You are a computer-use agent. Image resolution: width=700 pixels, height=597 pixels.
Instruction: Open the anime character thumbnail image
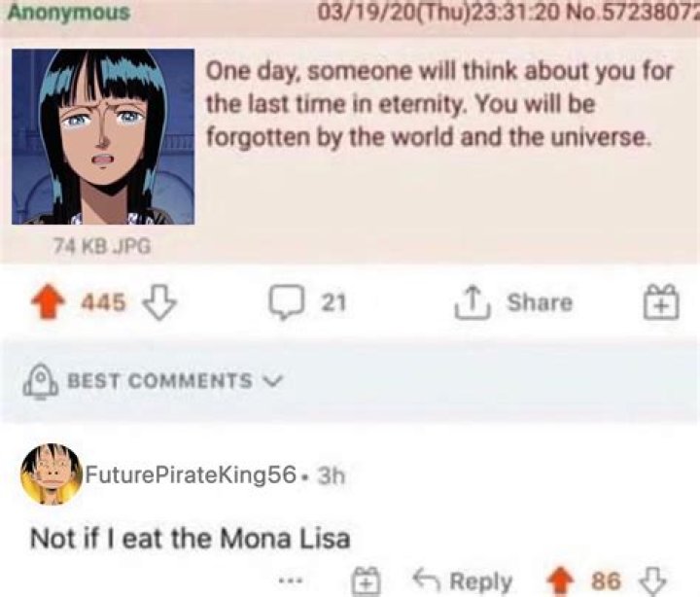(x=102, y=136)
